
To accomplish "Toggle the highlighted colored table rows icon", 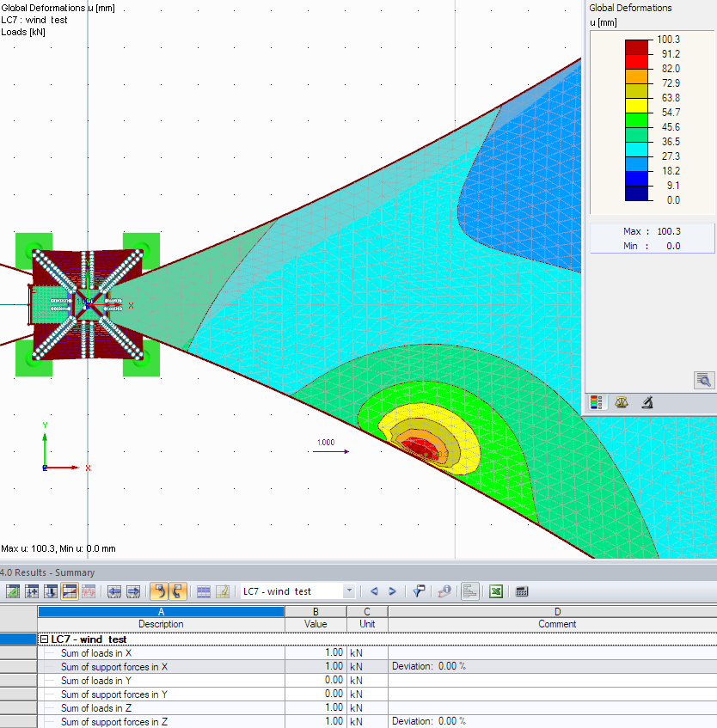I will pos(70,591).
